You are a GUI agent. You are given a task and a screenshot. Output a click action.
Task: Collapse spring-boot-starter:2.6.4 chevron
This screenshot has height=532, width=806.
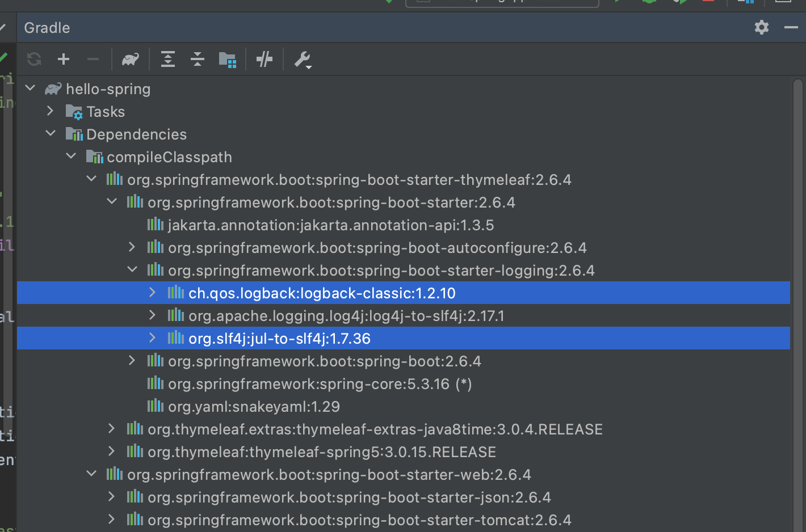coord(112,201)
